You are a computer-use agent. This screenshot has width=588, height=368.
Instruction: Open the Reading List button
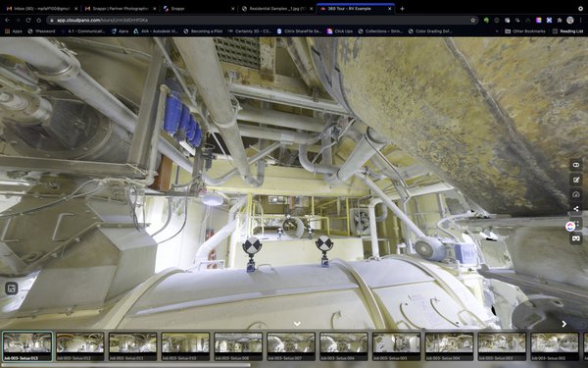pyautogui.click(x=567, y=31)
